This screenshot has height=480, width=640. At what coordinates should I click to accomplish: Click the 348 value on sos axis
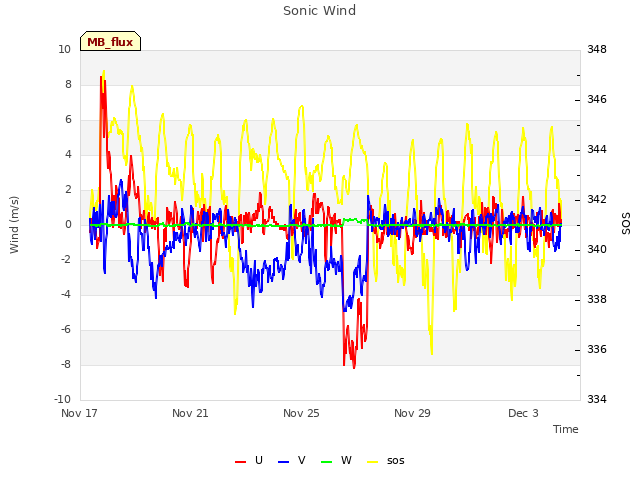point(597,50)
